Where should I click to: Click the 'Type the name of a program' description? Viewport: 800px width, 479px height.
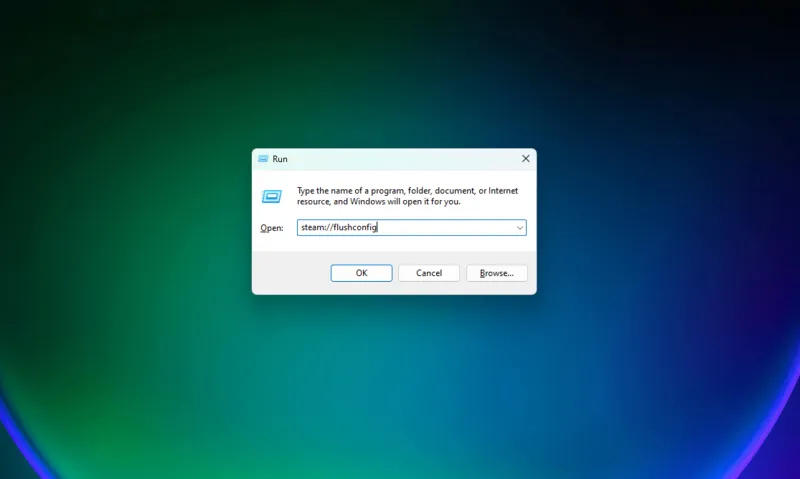coord(407,196)
